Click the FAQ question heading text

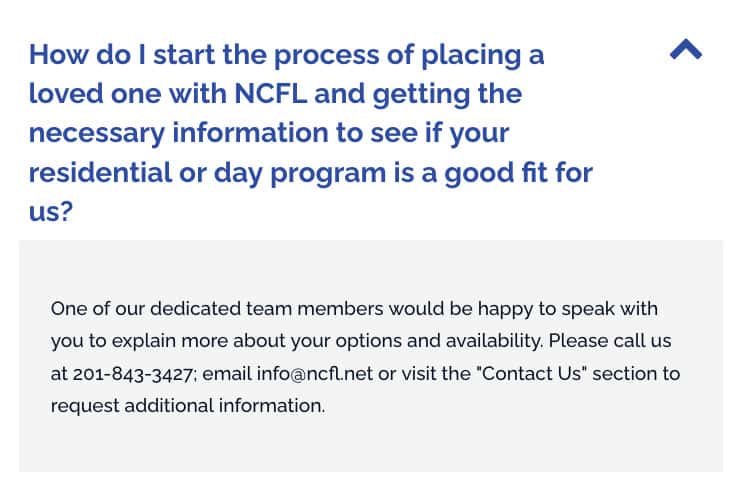pyautogui.click(x=311, y=133)
